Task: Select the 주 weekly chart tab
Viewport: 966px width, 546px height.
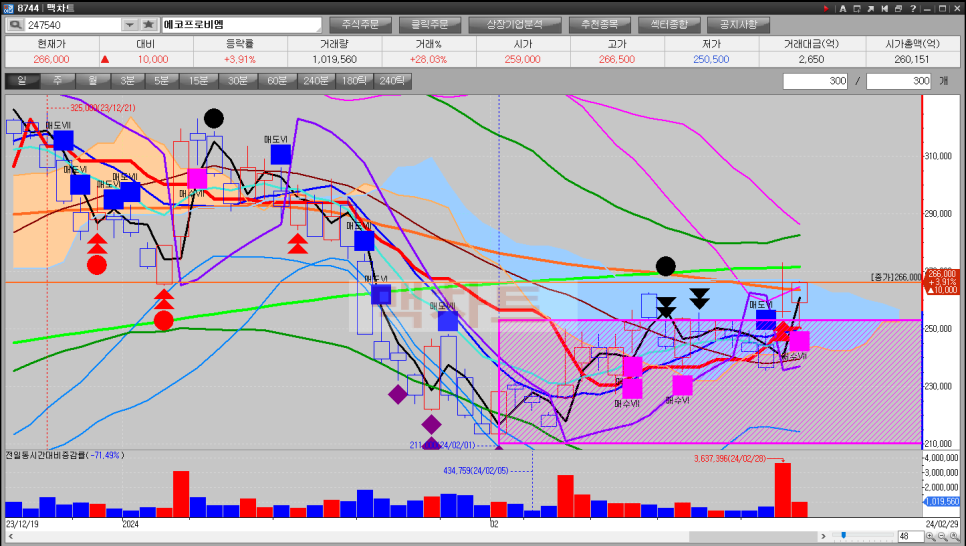Action: click(58, 81)
